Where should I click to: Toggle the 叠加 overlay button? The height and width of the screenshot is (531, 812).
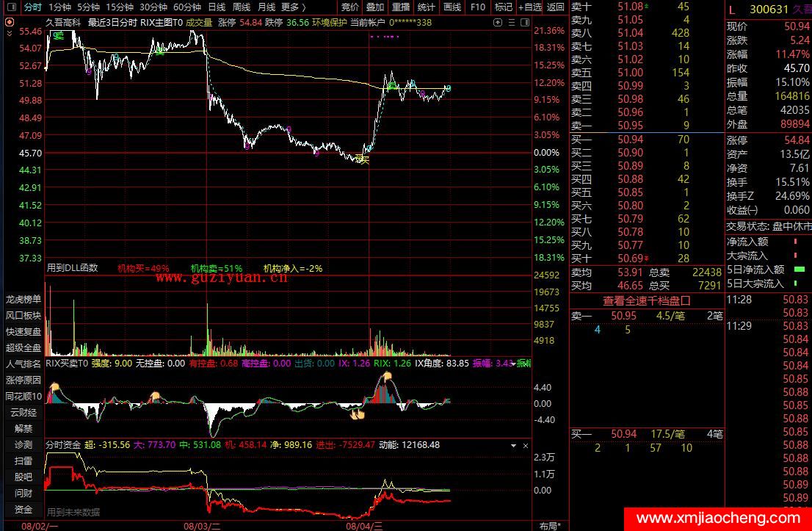point(376,7)
